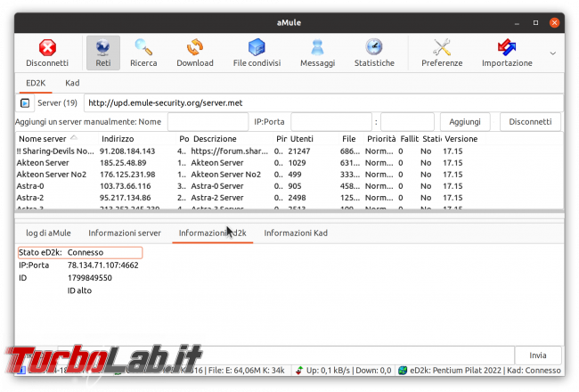Sort by Priorità column header
Viewport: 579px width, 392px height.
381,139
